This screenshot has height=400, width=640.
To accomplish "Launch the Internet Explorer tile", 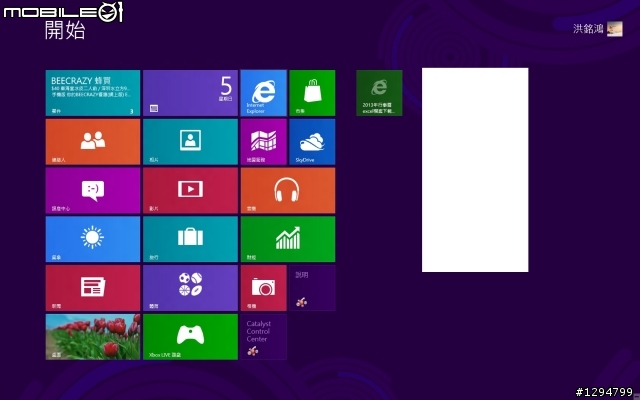I will point(263,93).
